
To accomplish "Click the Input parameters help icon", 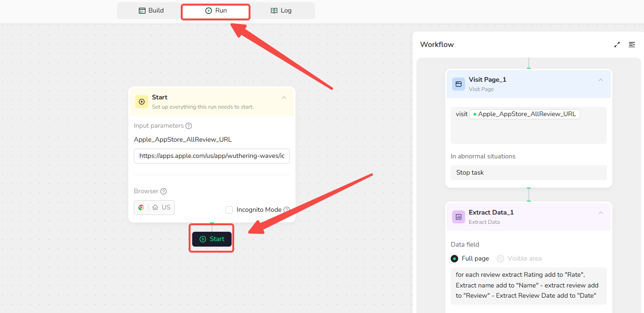I will pos(189,126).
